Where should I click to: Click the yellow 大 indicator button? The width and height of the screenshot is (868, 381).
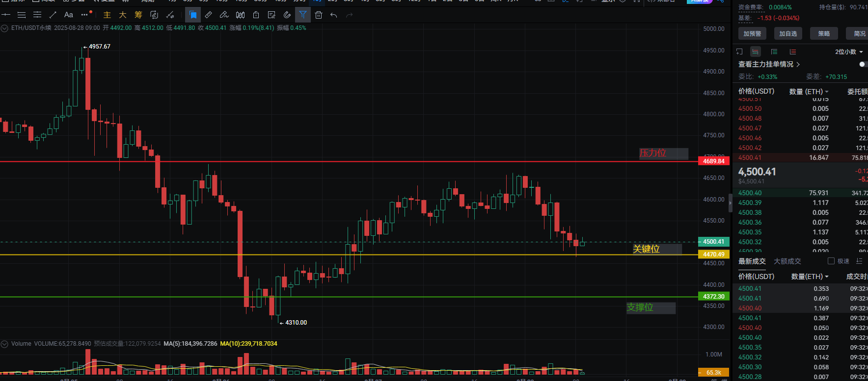point(123,15)
